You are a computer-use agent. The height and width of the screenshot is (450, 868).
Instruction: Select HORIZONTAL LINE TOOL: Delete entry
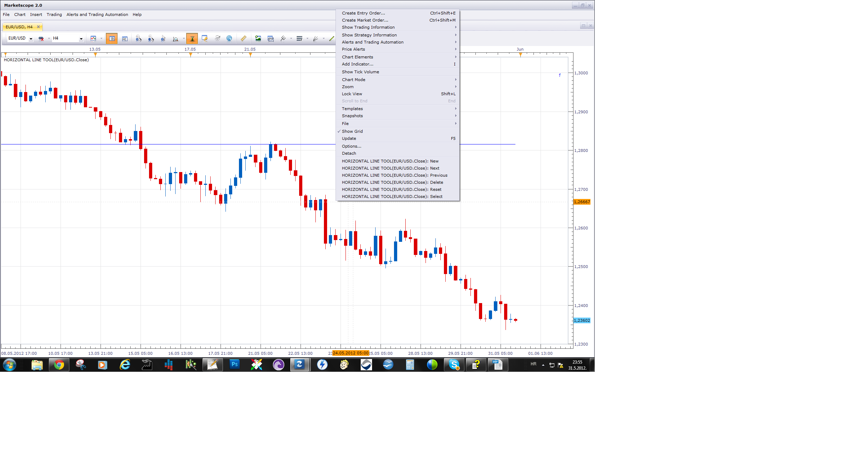tap(398, 182)
